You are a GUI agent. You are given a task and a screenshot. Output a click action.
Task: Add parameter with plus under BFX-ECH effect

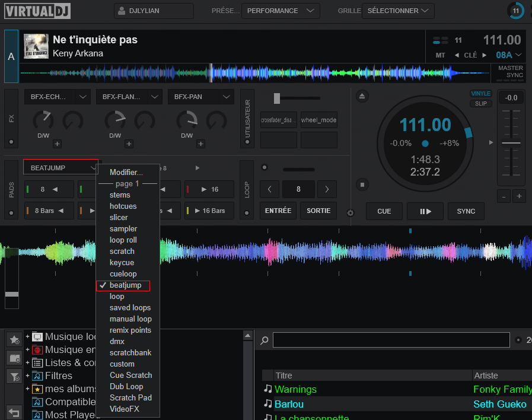point(57,144)
